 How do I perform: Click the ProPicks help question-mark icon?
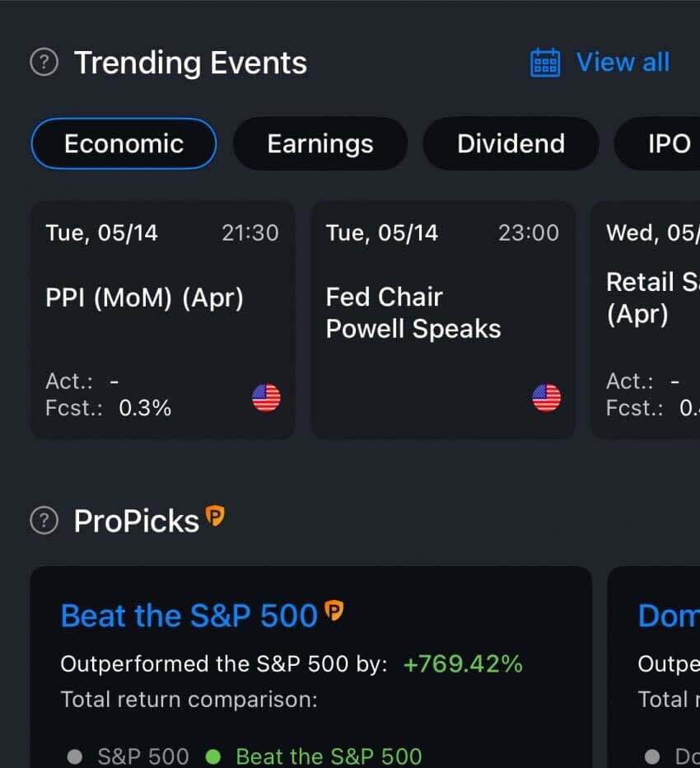pyautogui.click(x=44, y=521)
